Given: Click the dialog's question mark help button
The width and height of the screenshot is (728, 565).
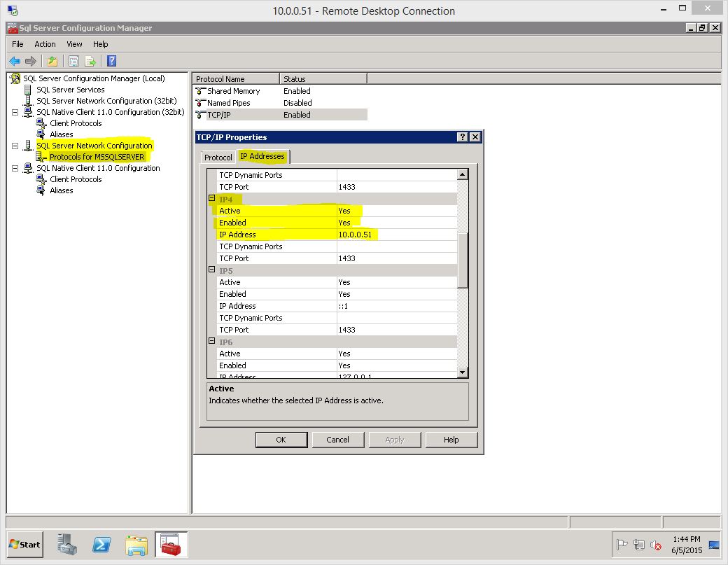Looking at the screenshot, I should point(463,137).
